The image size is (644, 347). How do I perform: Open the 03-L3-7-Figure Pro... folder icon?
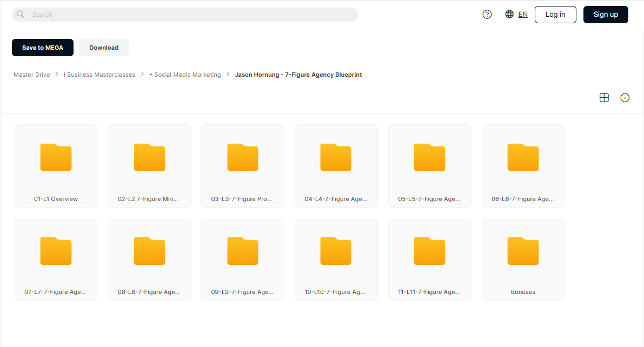click(243, 157)
